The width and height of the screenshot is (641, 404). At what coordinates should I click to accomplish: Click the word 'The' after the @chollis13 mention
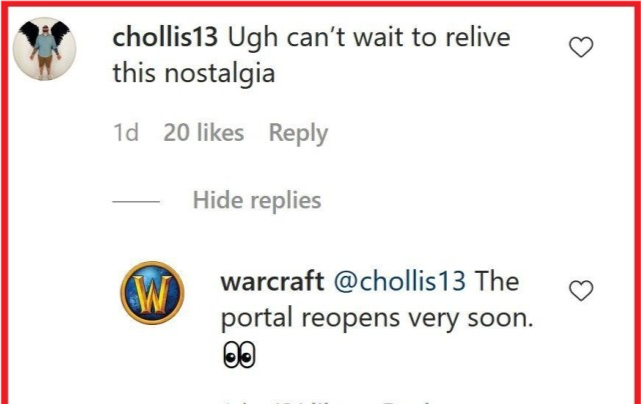coord(497,281)
